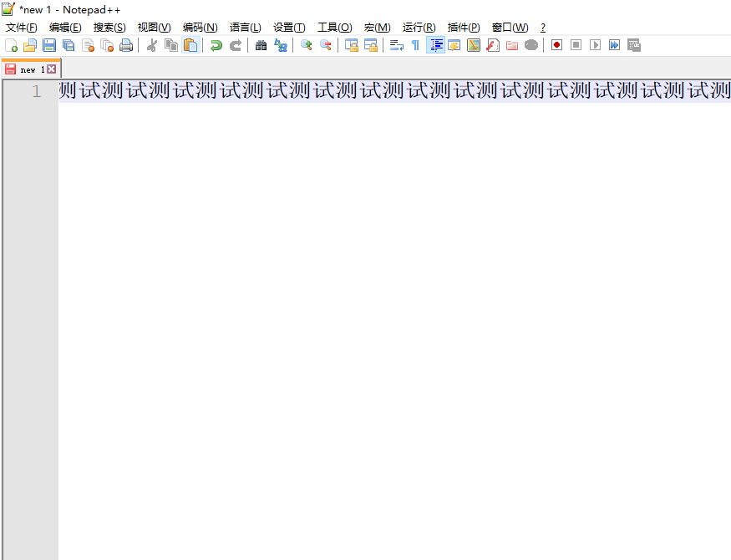Open the 插件(P) menu

tap(463, 27)
